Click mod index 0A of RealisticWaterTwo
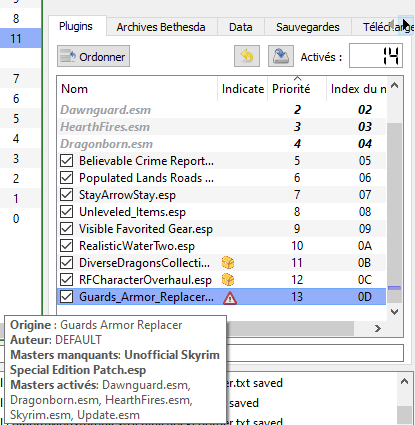The height and width of the screenshot is (425, 415). [x=365, y=246]
